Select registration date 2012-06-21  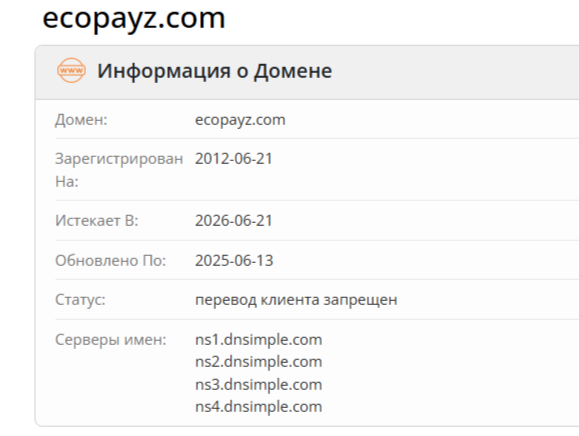[x=234, y=159]
